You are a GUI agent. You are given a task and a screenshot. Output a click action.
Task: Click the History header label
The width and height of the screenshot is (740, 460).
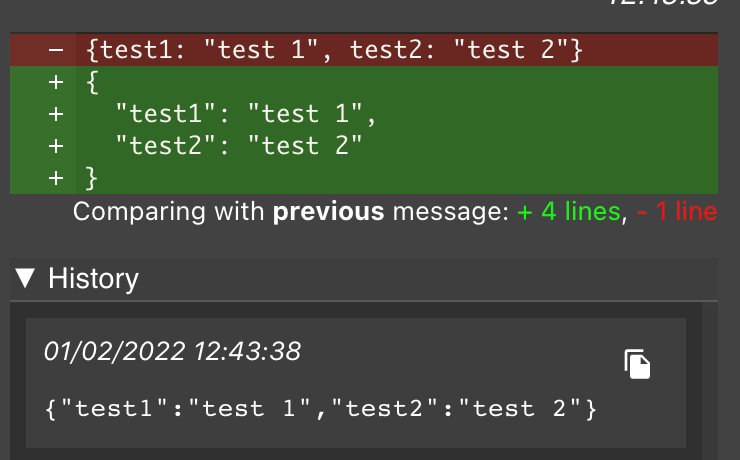(x=93, y=278)
